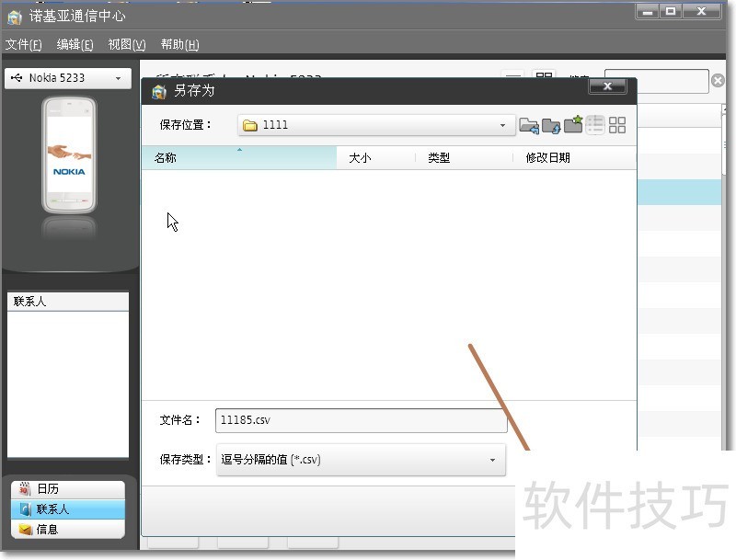736x560 pixels.
Task: Go back to the last visited folder
Action: pos(529,125)
